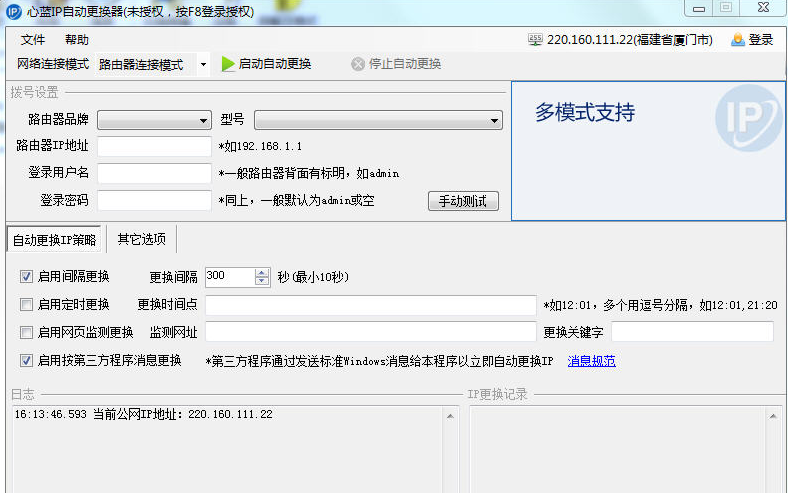Click current IP 220.160.111.22(福建省厦门市) label

click(630, 40)
